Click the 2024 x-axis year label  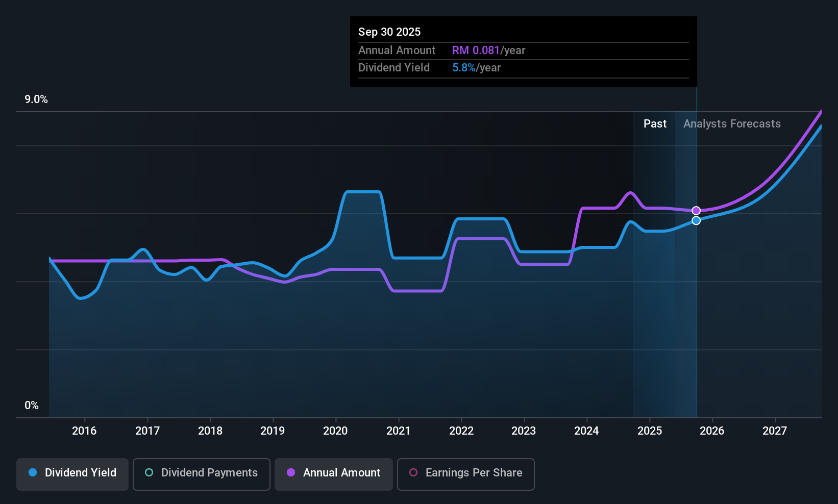tap(586, 431)
